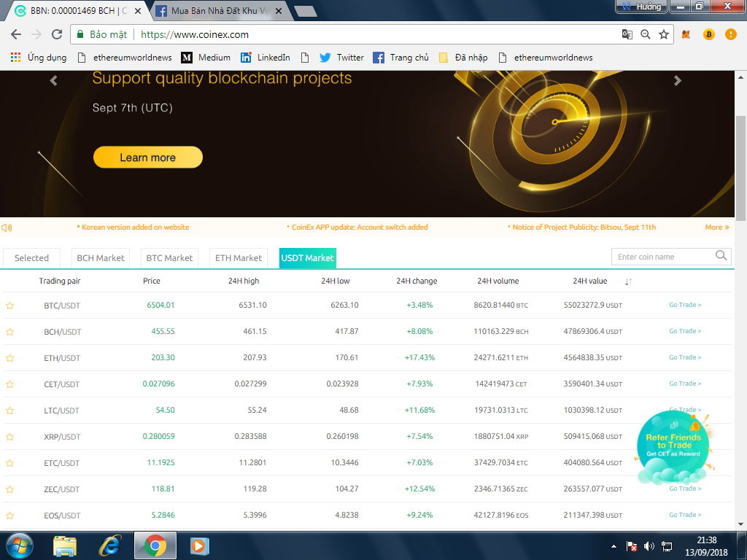This screenshot has width=747, height=560.
Task: Open the media player taskbar icon
Action: (x=200, y=545)
